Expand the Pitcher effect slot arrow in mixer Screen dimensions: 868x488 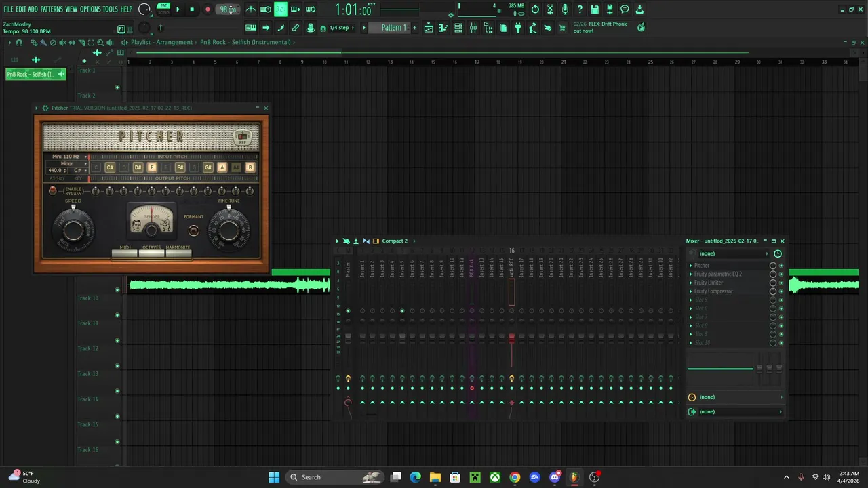click(x=691, y=266)
